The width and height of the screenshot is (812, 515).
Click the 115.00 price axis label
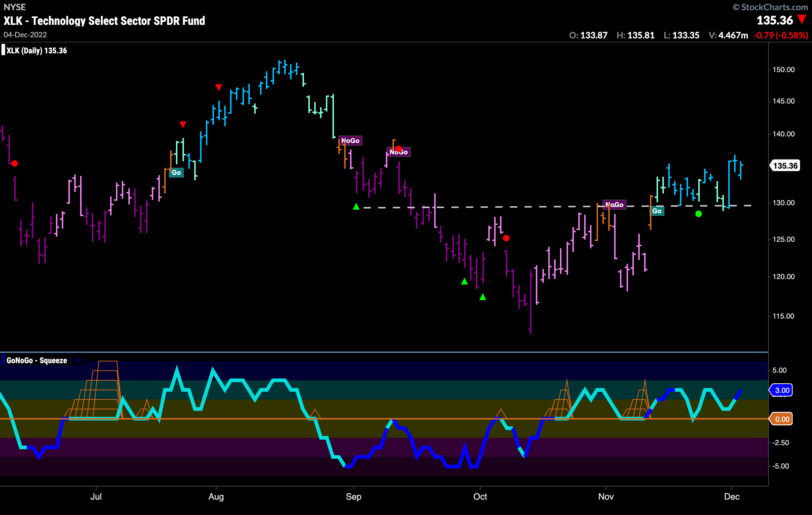tap(783, 316)
